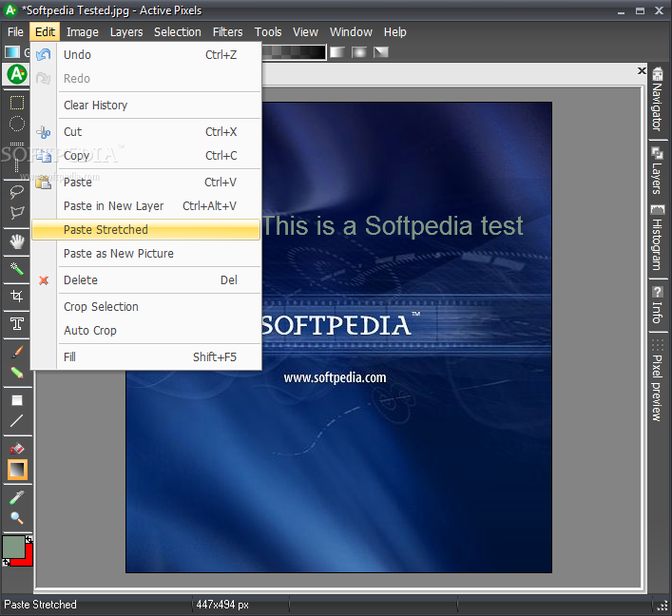
Task: Click the gradient icon in options bar
Action: (12, 52)
